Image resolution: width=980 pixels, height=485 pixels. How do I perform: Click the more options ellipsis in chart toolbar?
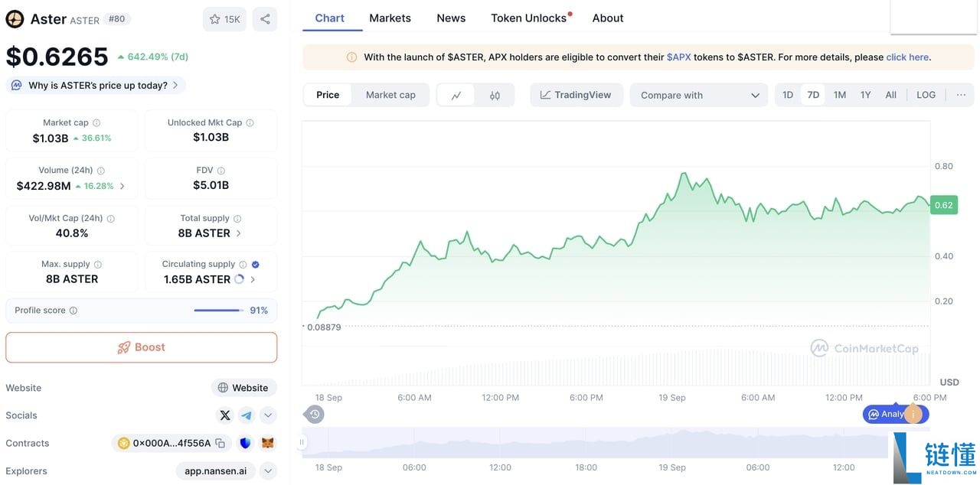coord(961,95)
